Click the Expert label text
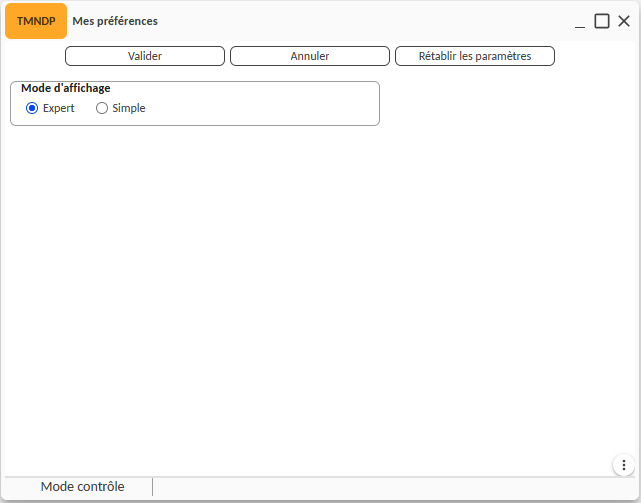This screenshot has height=503, width=641. click(x=59, y=108)
